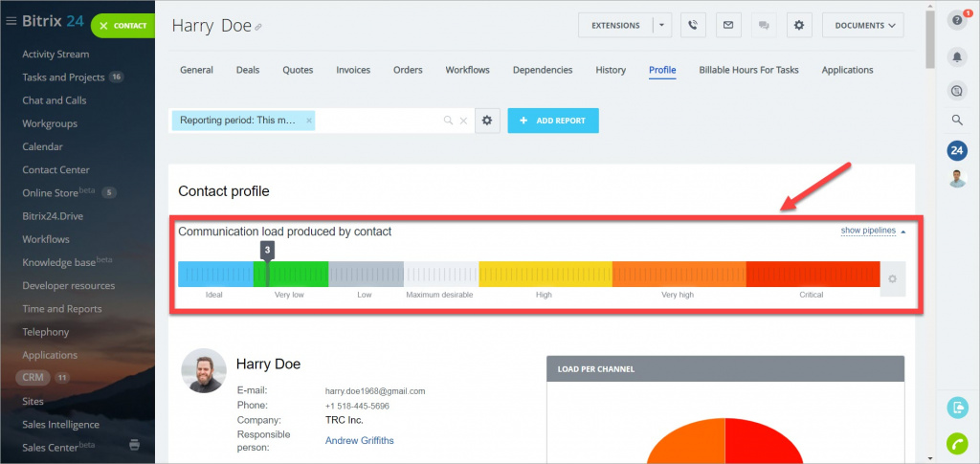Click the ADD REPORT button
Screen dimensions: 980x464
click(x=553, y=121)
